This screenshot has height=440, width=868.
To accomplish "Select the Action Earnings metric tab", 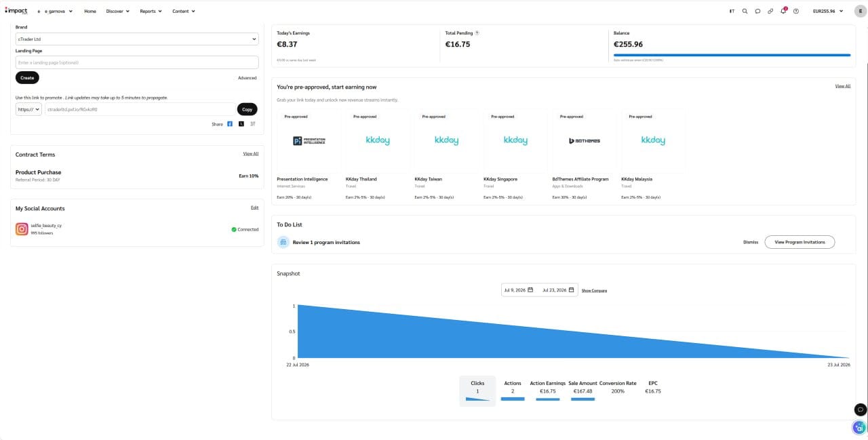I will click(548, 391).
